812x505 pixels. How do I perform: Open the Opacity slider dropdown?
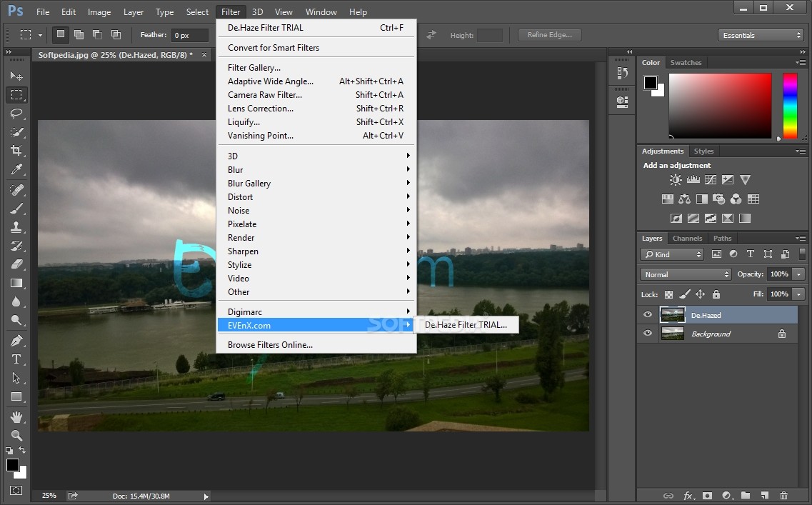coord(799,274)
